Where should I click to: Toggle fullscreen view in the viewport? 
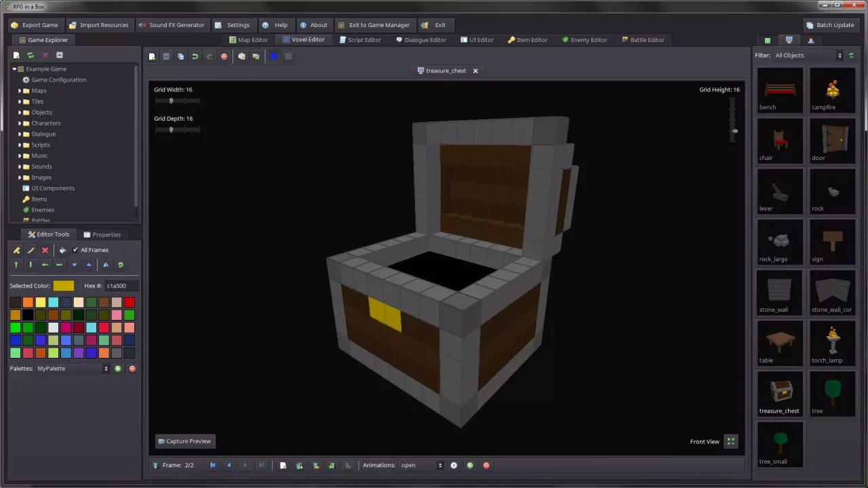click(730, 441)
